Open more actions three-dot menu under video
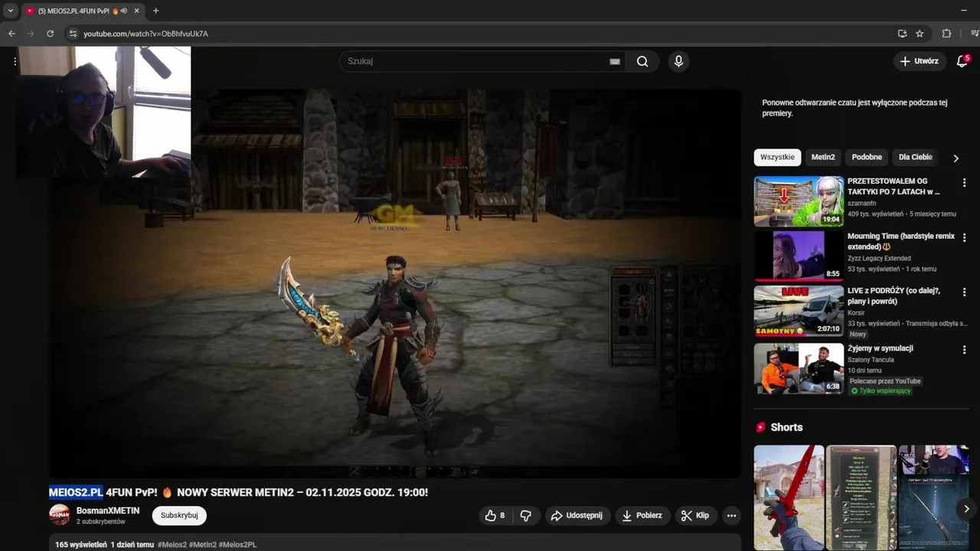The width and height of the screenshot is (980, 551). (x=732, y=516)
